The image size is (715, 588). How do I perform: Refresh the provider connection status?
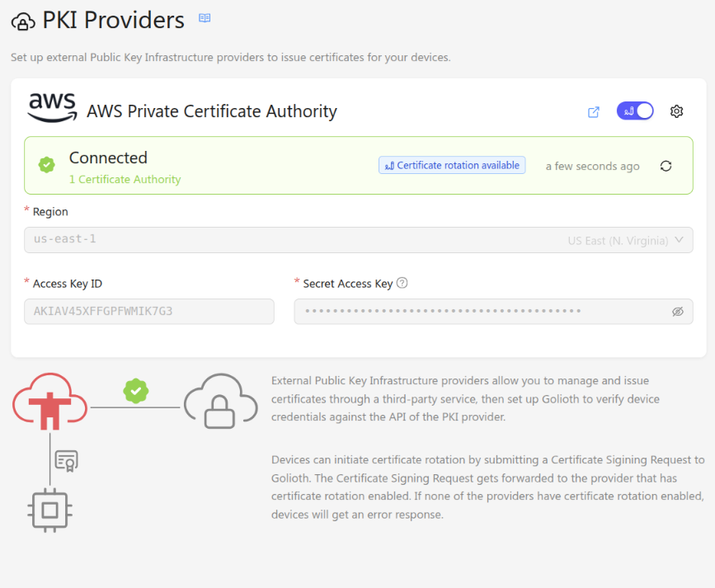coord(666,166)
